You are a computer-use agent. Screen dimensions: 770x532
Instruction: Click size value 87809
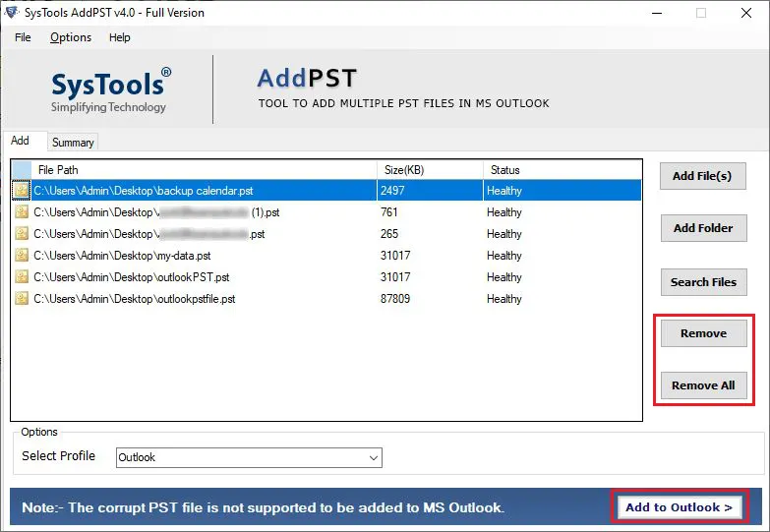point(395,299)
